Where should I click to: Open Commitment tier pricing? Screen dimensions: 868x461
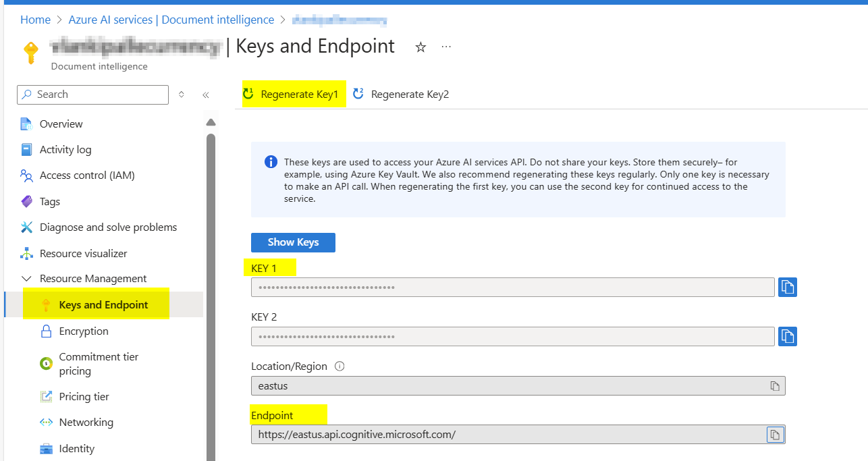99,364
